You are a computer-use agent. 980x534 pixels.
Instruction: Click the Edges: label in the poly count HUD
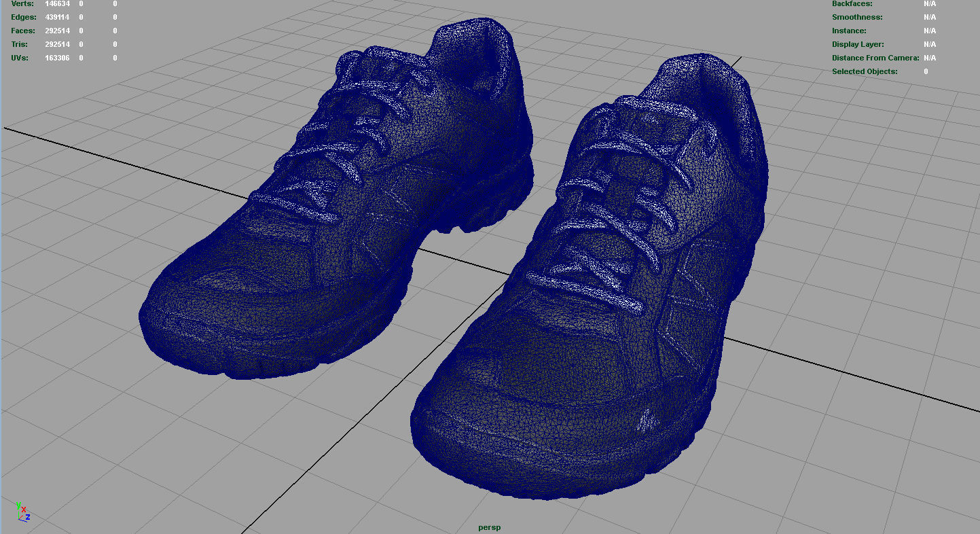click(x=23, y=17)
